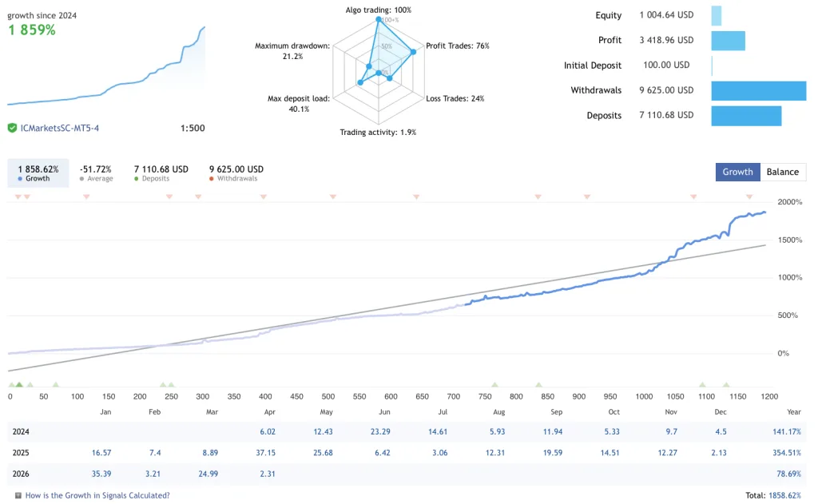This screenshot has height=504, width=818.
Task: Click withdrawal triangle above the 100 tick
Action: (x=86, y=196)
